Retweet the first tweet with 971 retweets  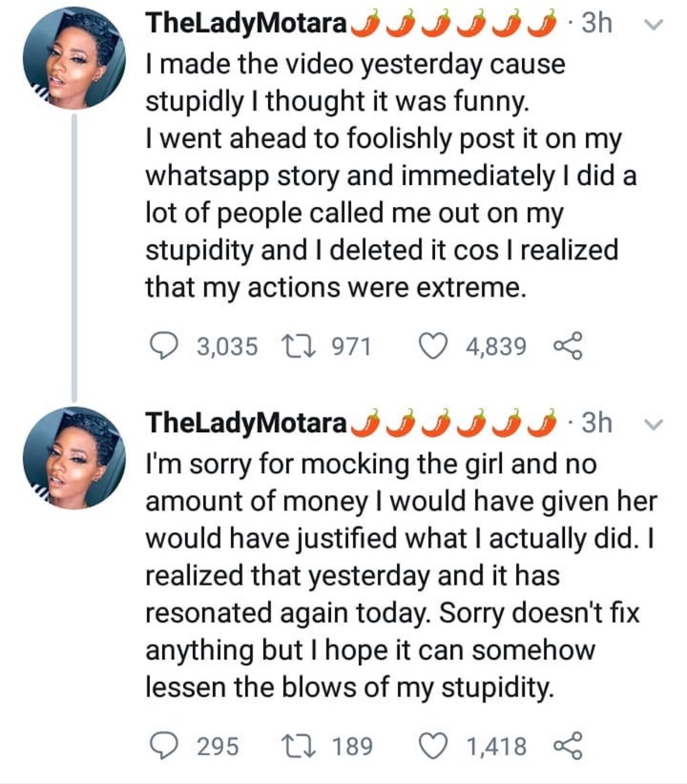(299, 346)
